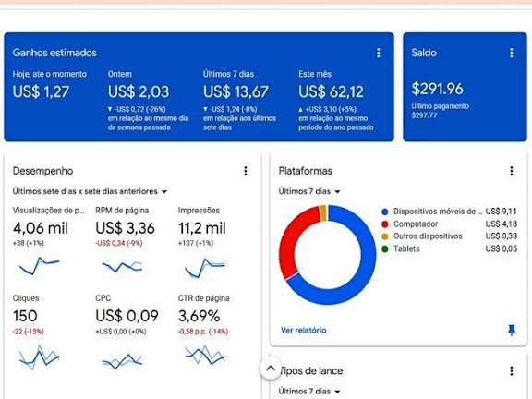532x399 pixels.
Task: Expand Plataformas Últimos 7 dias dropdown
Action: (x=309, y=191)
